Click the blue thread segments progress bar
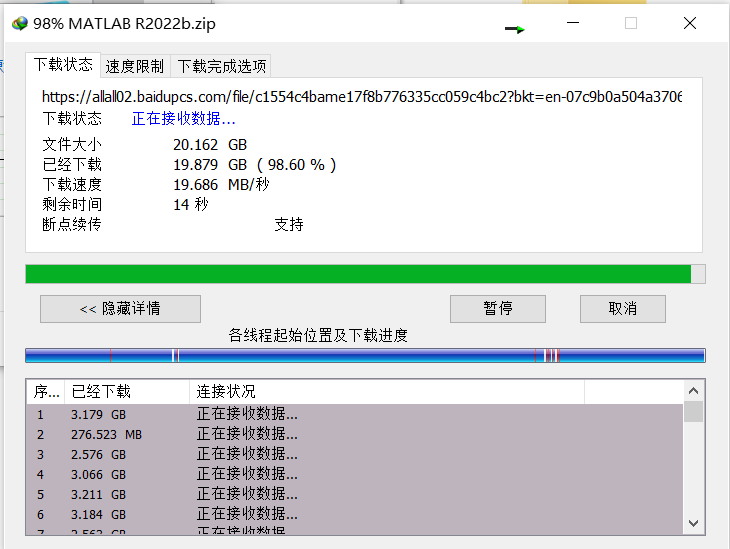This screenshot has width=730, height=549. point(365,355)
